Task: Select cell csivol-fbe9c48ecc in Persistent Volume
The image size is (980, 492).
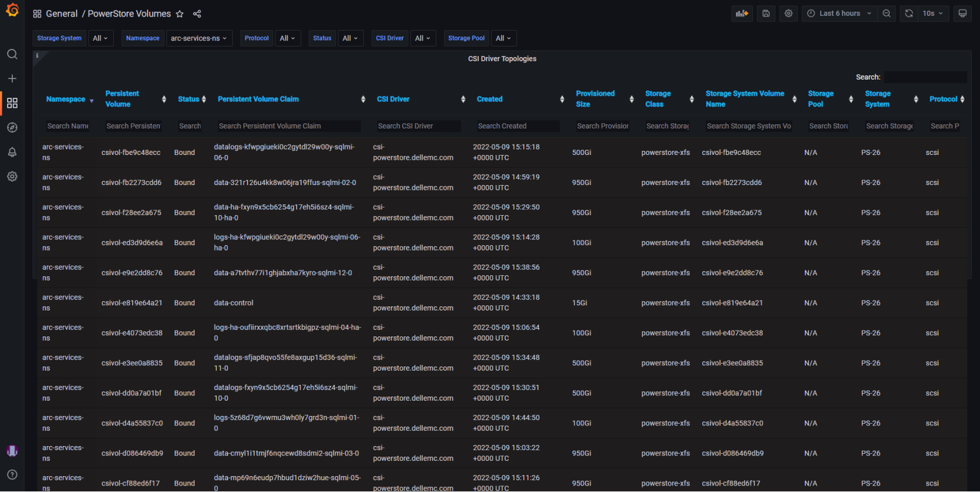Action: (x=131, y=153)
